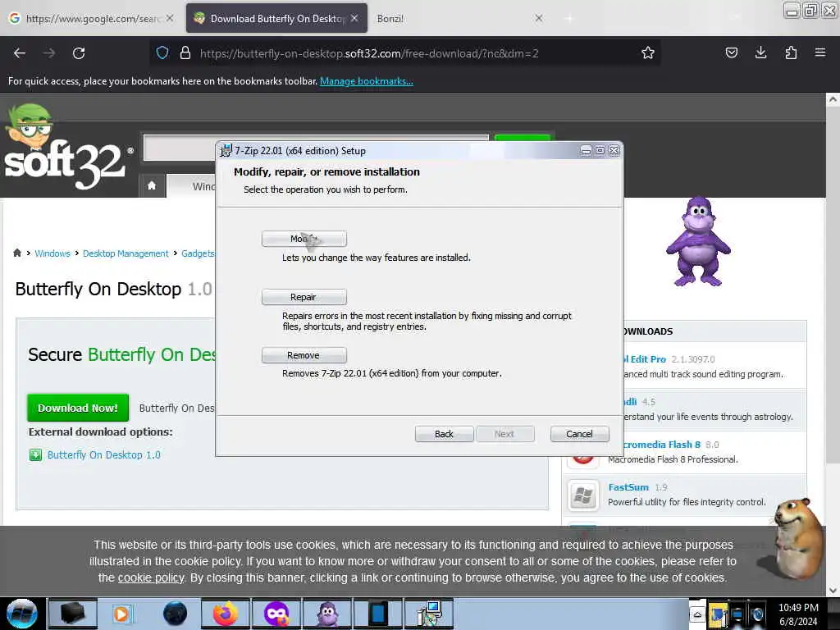Viewport: 840px width, 630px height.
Task: Go Back in the 7-Zip Setup dialog
Action: coord(444,434)
